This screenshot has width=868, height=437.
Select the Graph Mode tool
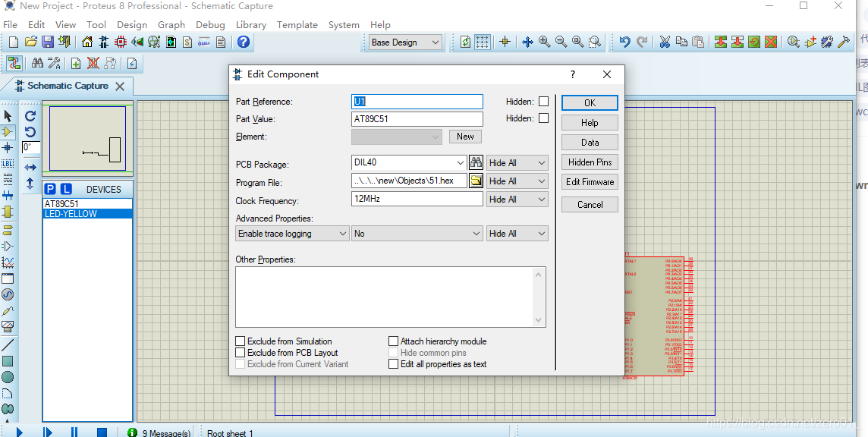click(8, 262)
